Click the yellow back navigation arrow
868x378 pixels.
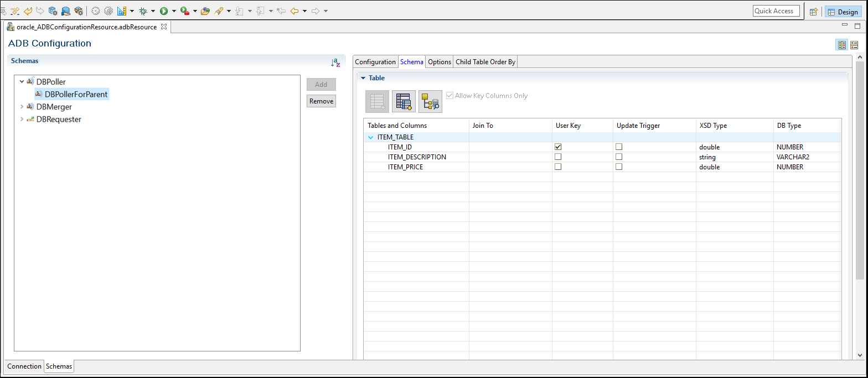(294, 11)
